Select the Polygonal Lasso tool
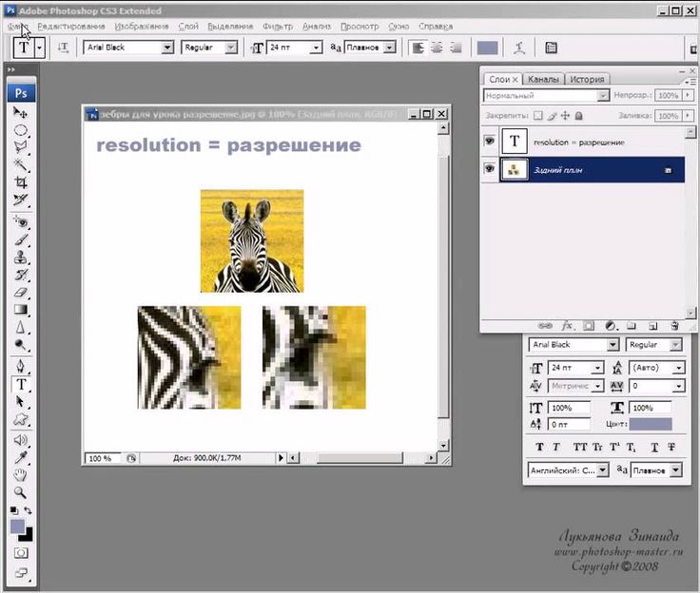This screenshot has width=700, height=593. click(x=20, y=147)
